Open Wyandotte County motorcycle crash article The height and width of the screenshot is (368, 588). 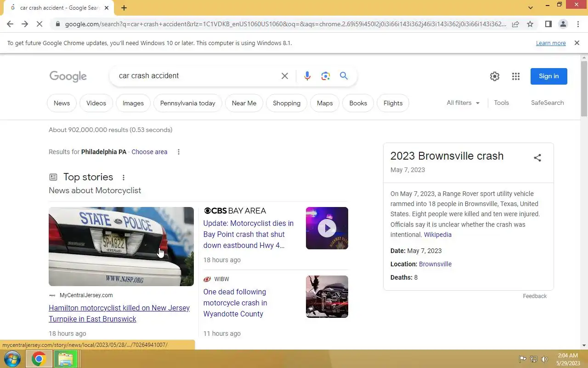[235, 303]
